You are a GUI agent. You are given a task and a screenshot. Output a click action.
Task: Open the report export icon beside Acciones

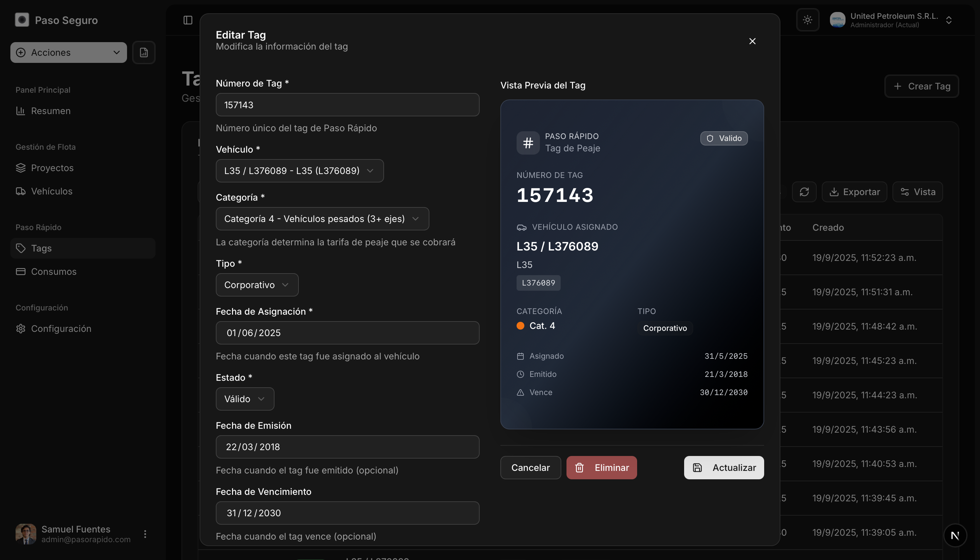coord(144,52)
